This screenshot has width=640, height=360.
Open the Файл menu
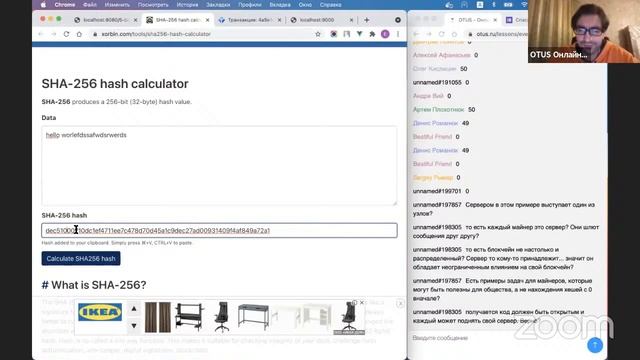90,5
